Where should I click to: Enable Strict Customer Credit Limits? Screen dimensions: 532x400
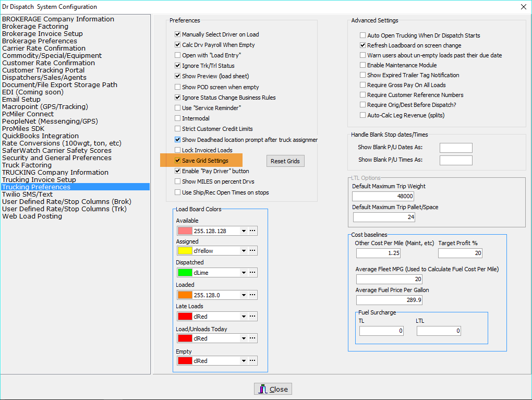(x=177, y=129)
